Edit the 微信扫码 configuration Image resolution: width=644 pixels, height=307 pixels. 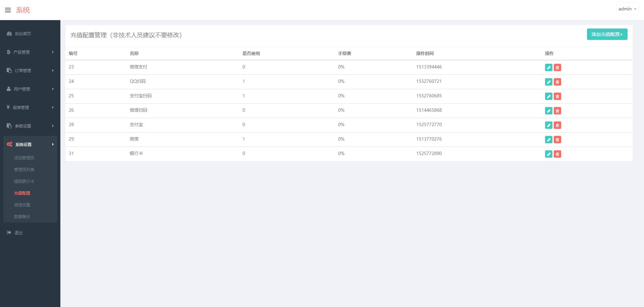point(549,111)
